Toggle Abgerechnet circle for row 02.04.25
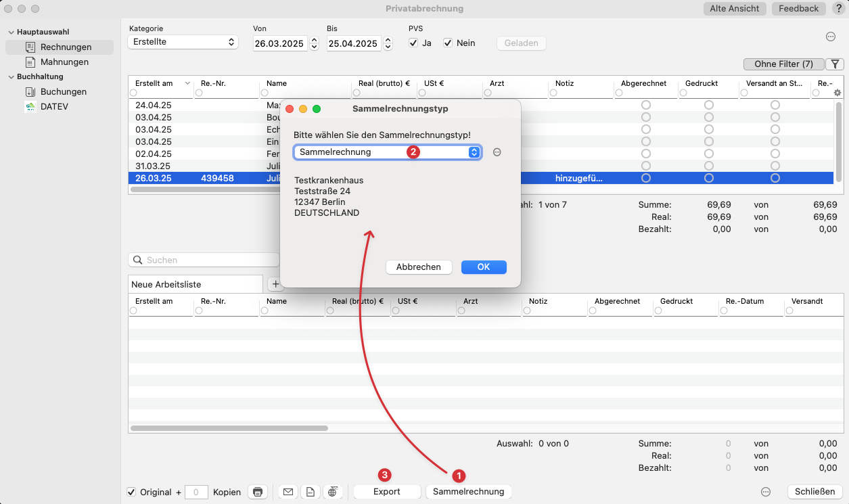Screen dimensions: 849x504 point(646,154)
